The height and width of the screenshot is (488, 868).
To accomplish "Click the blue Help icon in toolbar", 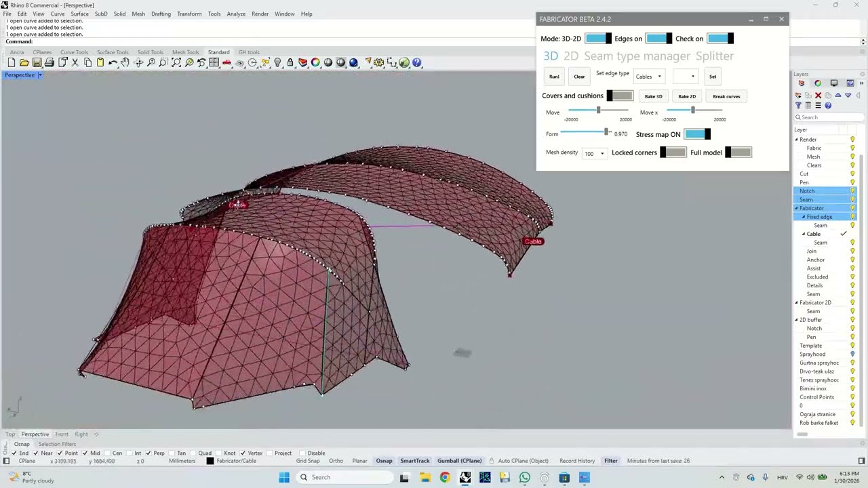I will pyautogui.click(x=417, y=62).
